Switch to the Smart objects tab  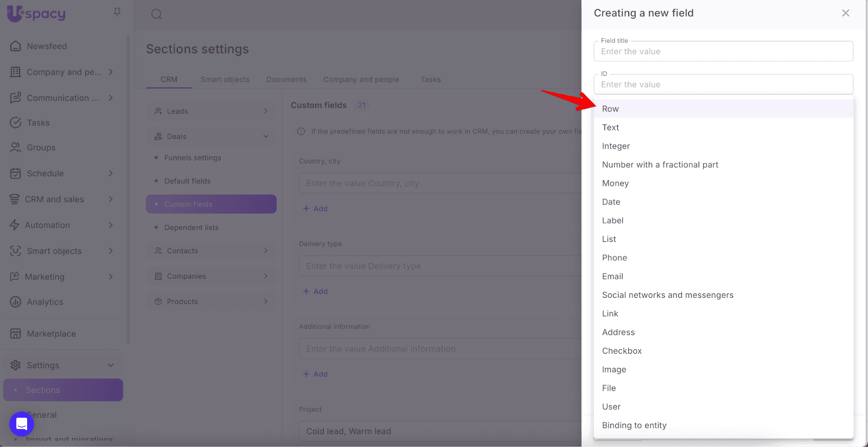225,79
